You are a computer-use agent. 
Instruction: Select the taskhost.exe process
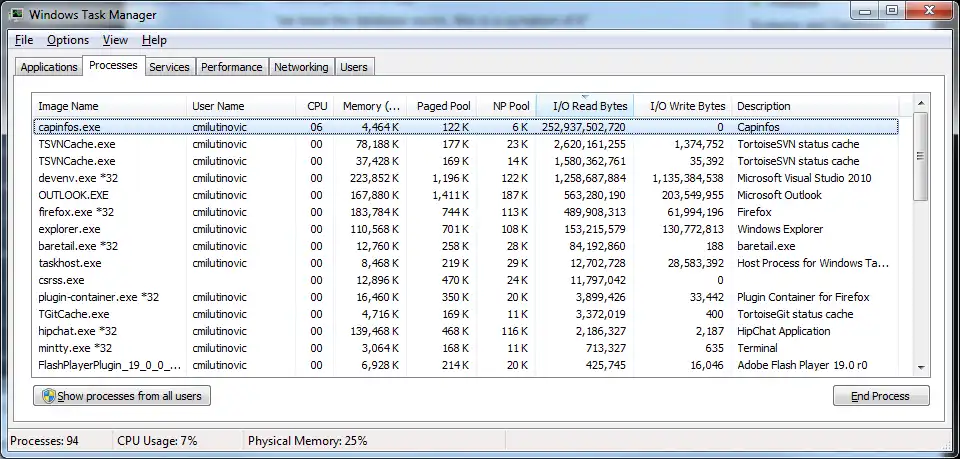(465, 263)
